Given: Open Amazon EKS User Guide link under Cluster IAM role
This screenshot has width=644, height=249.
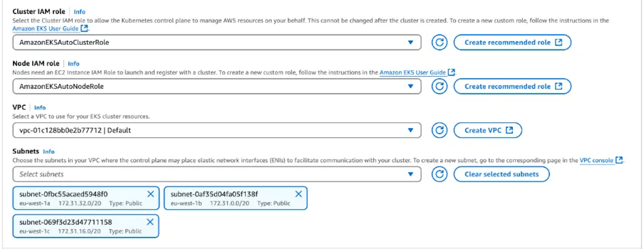Looking at the screenshot, I should (x=50, y=28).
